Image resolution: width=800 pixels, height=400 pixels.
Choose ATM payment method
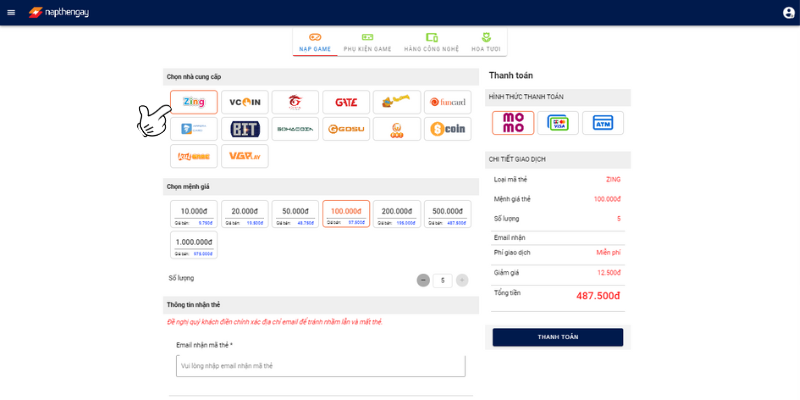point(603,123)
